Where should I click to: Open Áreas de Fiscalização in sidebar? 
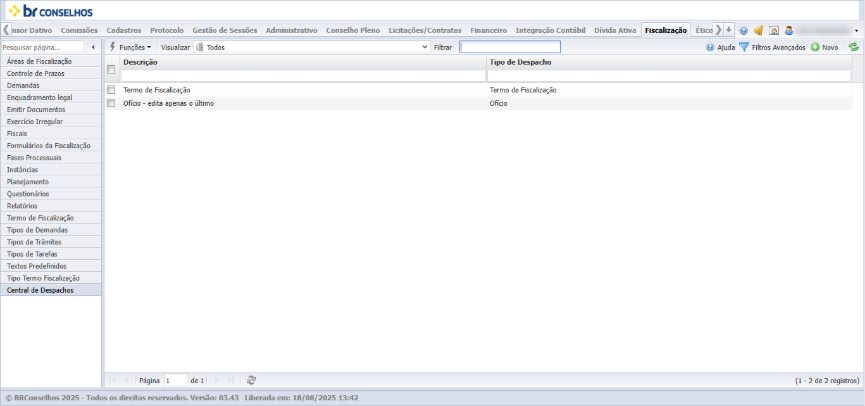point(51,61)
